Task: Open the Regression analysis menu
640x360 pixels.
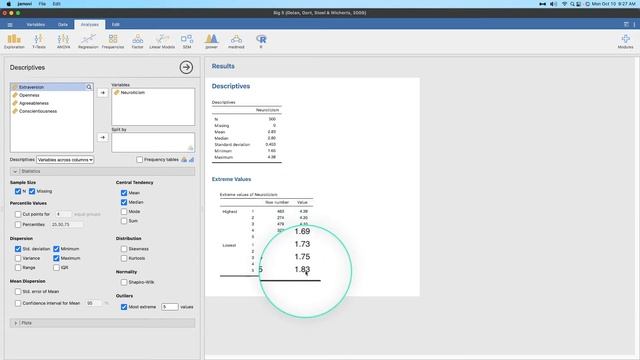Action: click(x=88, y=42)
